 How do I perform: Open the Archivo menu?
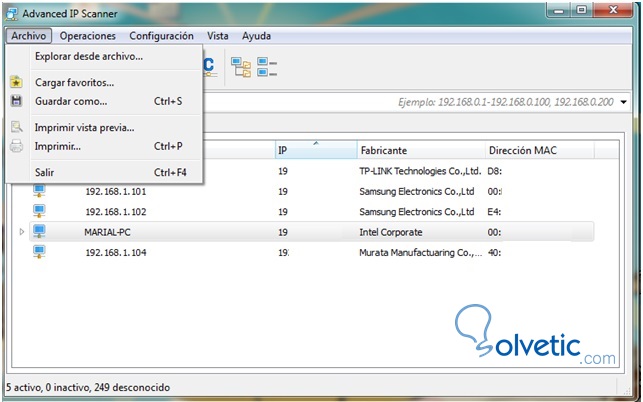tap(28, 36)
